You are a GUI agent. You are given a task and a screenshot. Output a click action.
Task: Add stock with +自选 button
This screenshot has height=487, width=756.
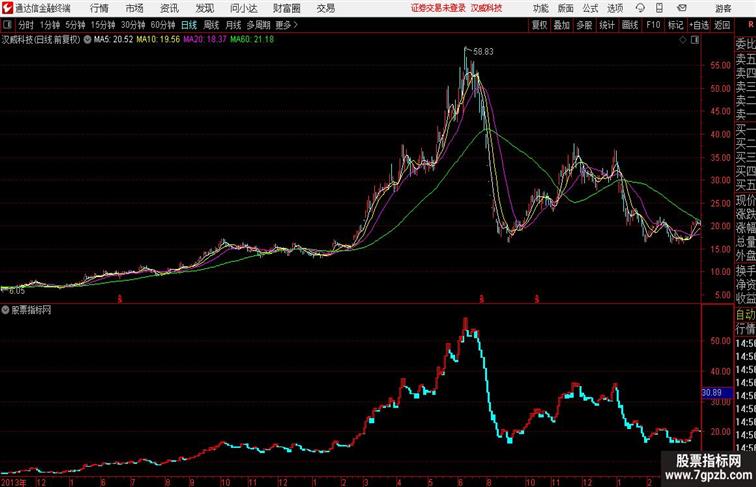pyautogui.click(x=699, y=25)
